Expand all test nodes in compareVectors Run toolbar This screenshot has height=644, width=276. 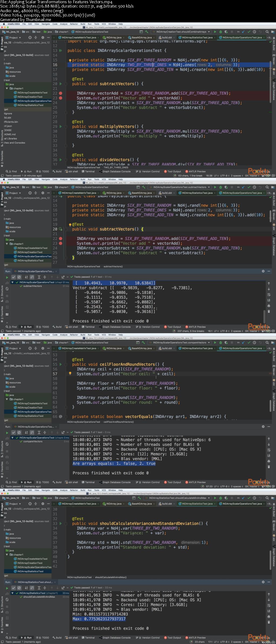coord(39,432)
